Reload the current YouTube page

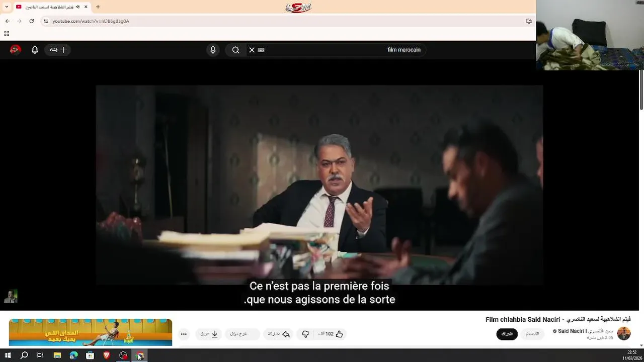point(31,21)
